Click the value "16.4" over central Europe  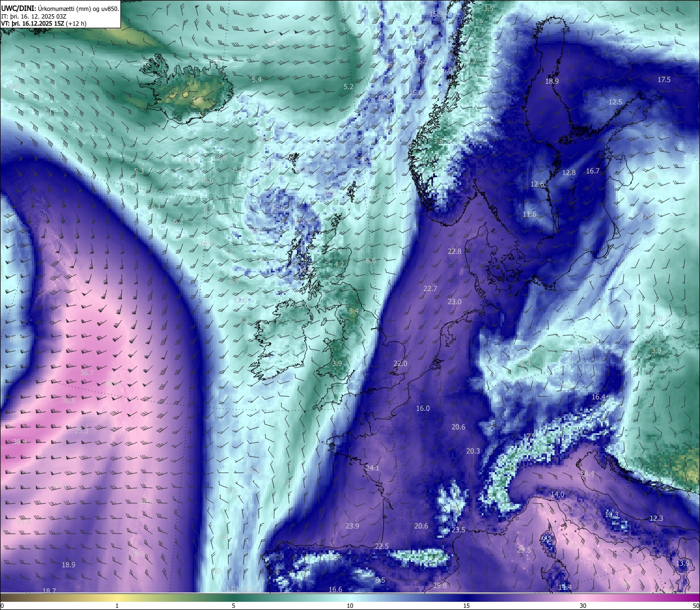coord(598,397)
